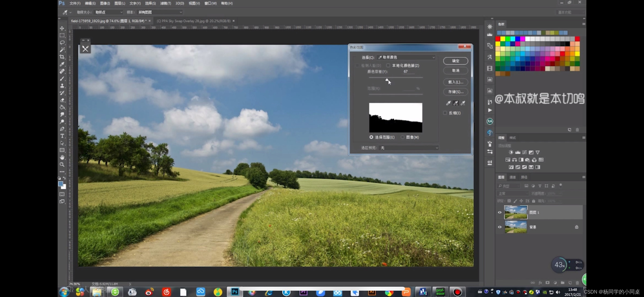644x297 pixels.
Task: Click the Color Range selection preview
Action: [x=395, y=117]
